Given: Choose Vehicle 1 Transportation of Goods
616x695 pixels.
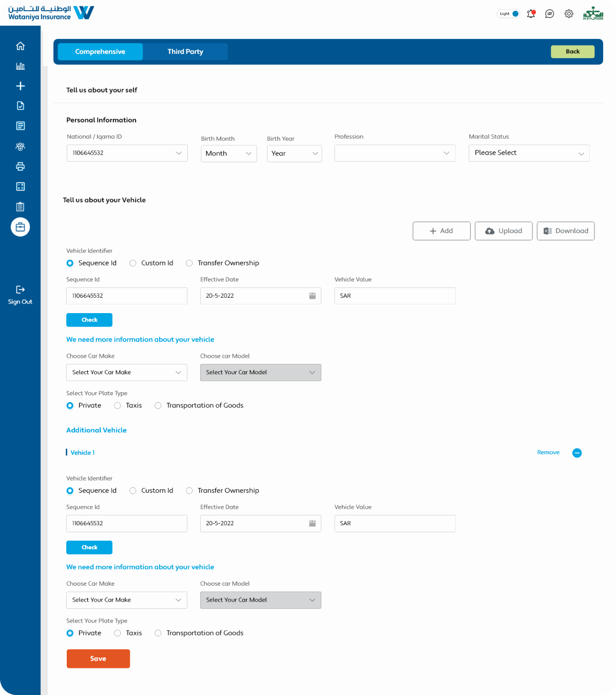Looking at the screenshot, I should pos(158,633).
